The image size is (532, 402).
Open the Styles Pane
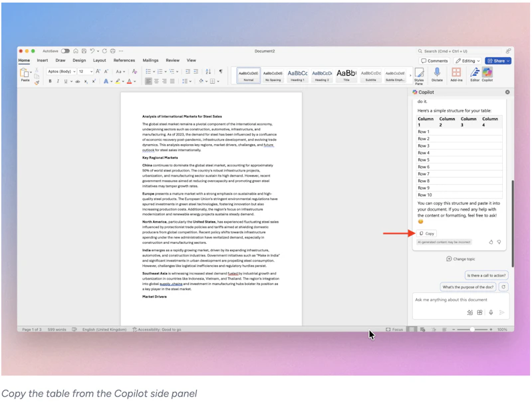[419, 76]
